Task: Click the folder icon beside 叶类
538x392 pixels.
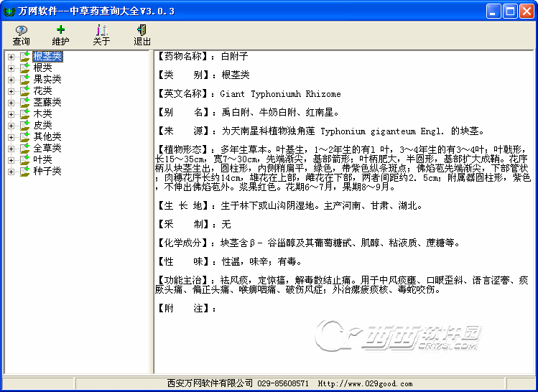Action: (24, 160)
